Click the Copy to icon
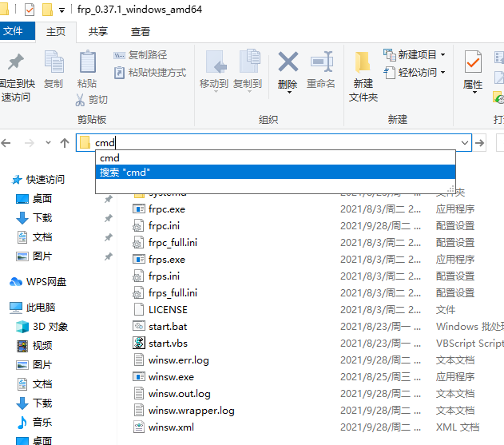 (x=248, y=61)
